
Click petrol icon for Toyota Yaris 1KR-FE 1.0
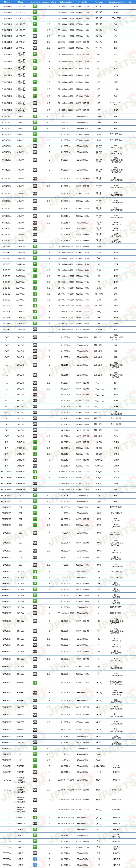point(35,830)
